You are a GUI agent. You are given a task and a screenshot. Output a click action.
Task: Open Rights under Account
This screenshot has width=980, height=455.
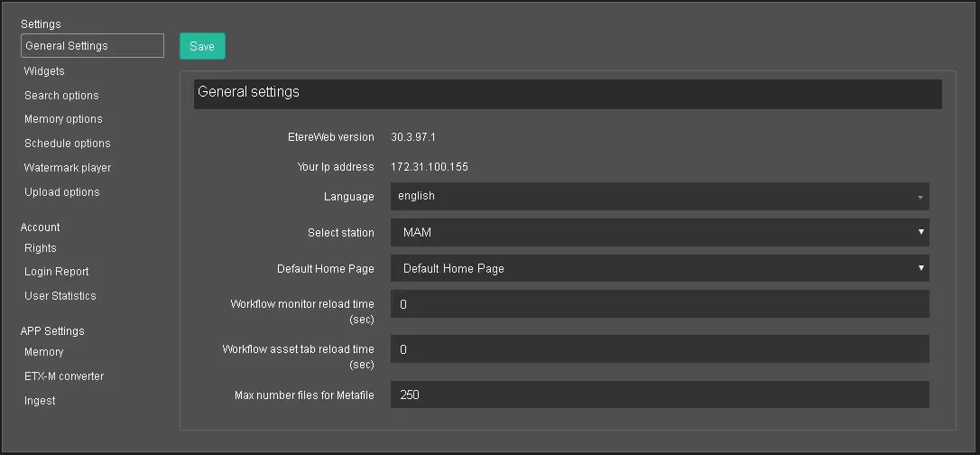pos(41,248)
